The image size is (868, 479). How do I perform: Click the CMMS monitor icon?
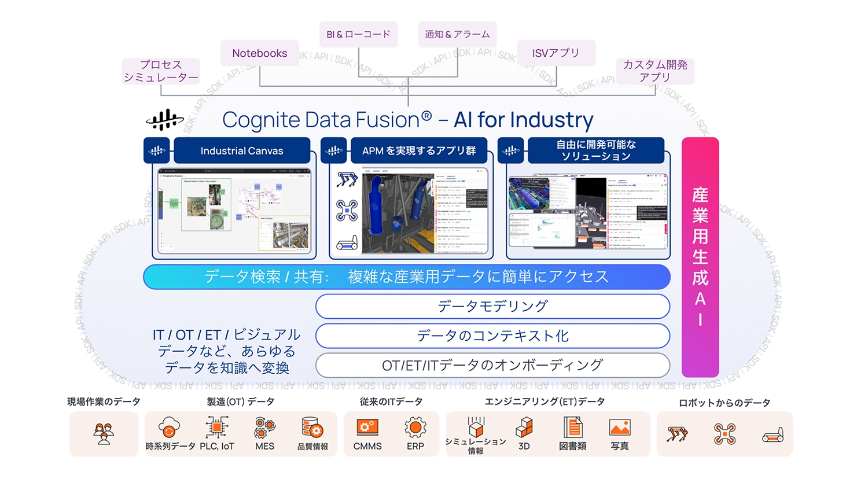click(367, 429)
